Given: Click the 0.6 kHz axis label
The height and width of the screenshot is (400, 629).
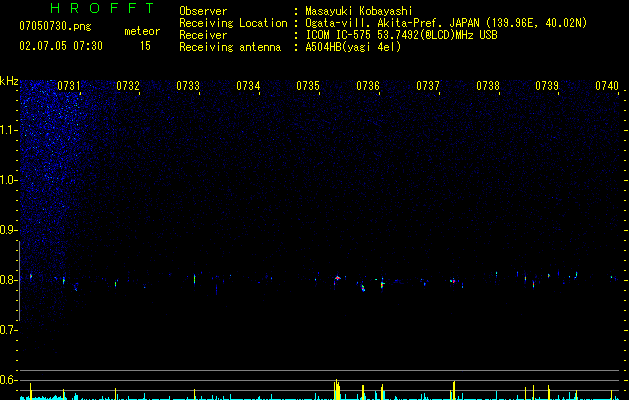Looking at the screenshot, I should pos(9,380).
